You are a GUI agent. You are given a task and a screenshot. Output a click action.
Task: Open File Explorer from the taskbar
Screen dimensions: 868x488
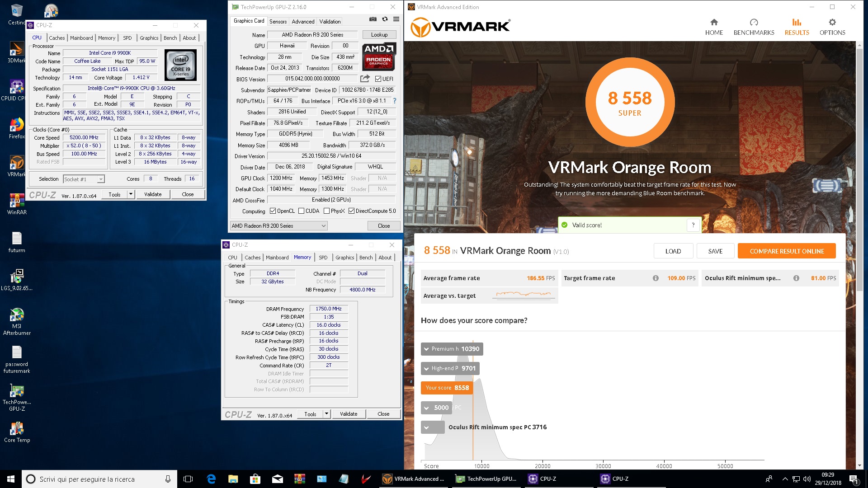[x=233, y=479]
